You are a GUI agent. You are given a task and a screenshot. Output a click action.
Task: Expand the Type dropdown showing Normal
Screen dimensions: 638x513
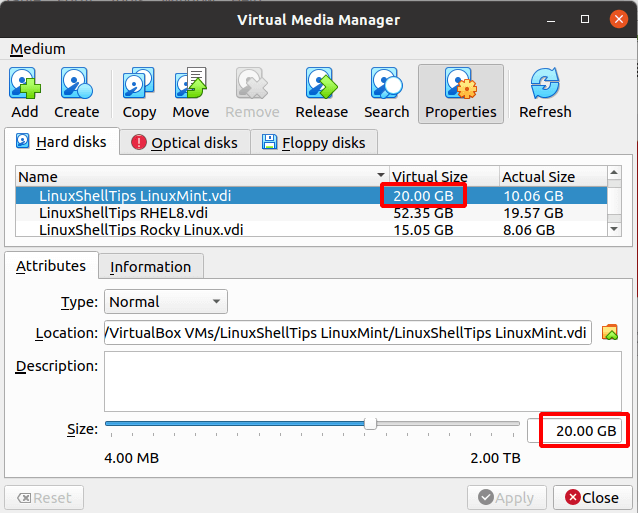pos(166,301)
